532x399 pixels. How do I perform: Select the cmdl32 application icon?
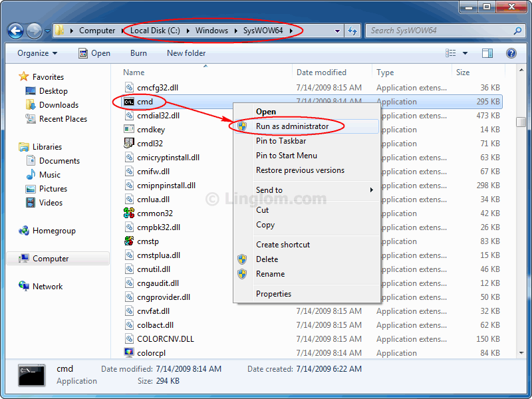(x=129, y=143)
